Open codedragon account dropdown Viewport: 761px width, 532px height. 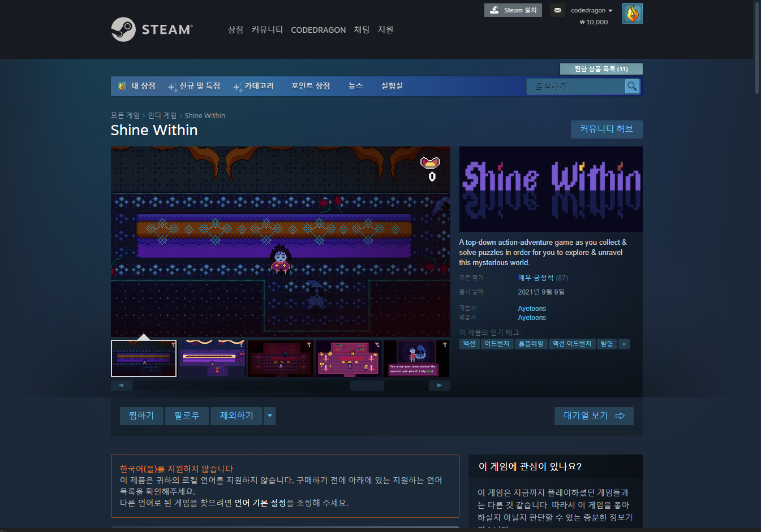592,10
